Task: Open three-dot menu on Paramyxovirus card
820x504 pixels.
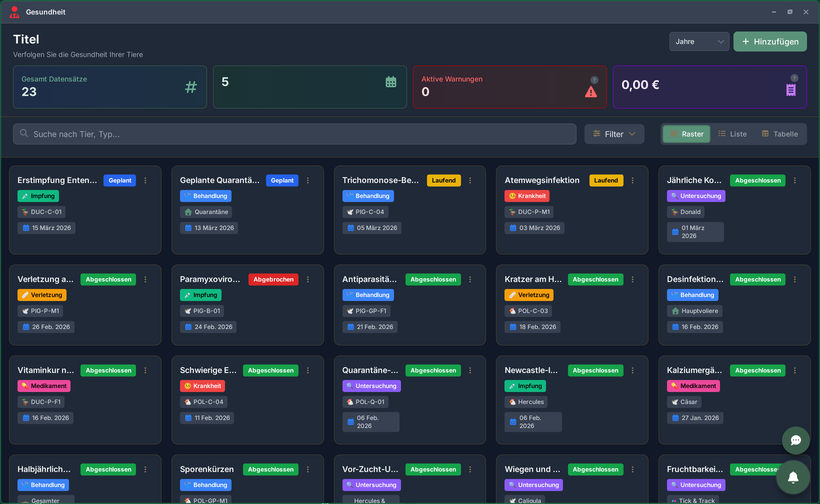Action: click(x=308, y=279)
